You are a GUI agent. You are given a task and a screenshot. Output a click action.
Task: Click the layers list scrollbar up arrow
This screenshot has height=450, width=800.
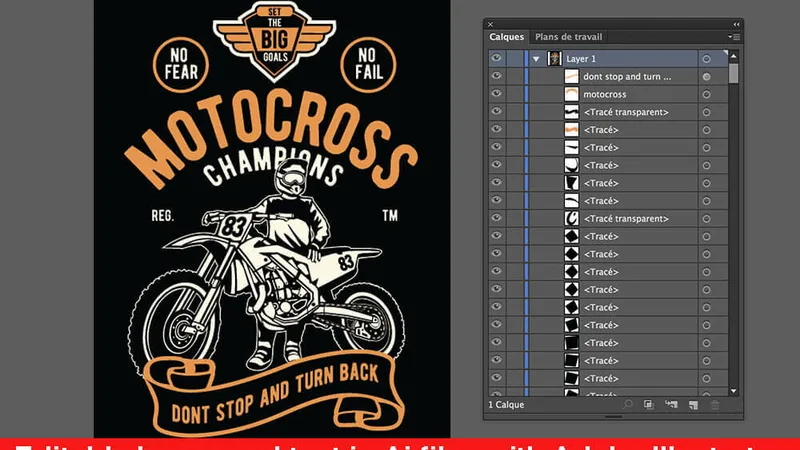pos(734,56)
